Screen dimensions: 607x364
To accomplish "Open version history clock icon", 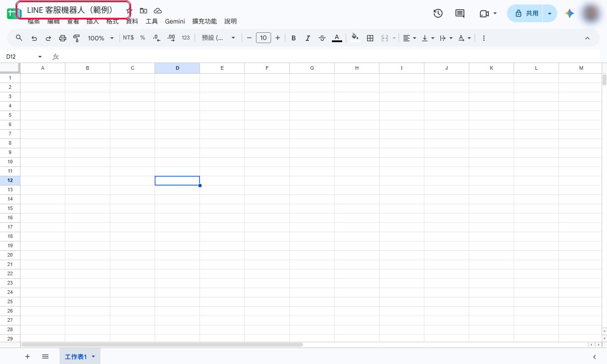I will click(438, 13).
